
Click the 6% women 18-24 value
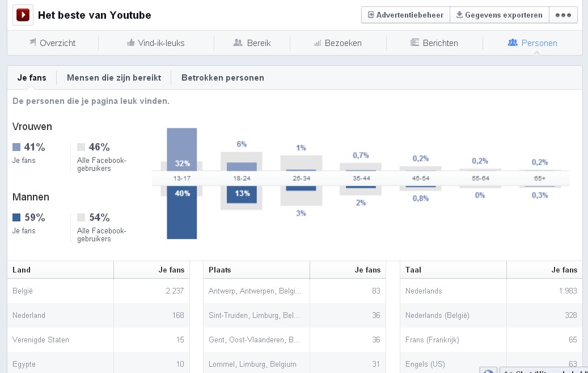click(242, 144)
